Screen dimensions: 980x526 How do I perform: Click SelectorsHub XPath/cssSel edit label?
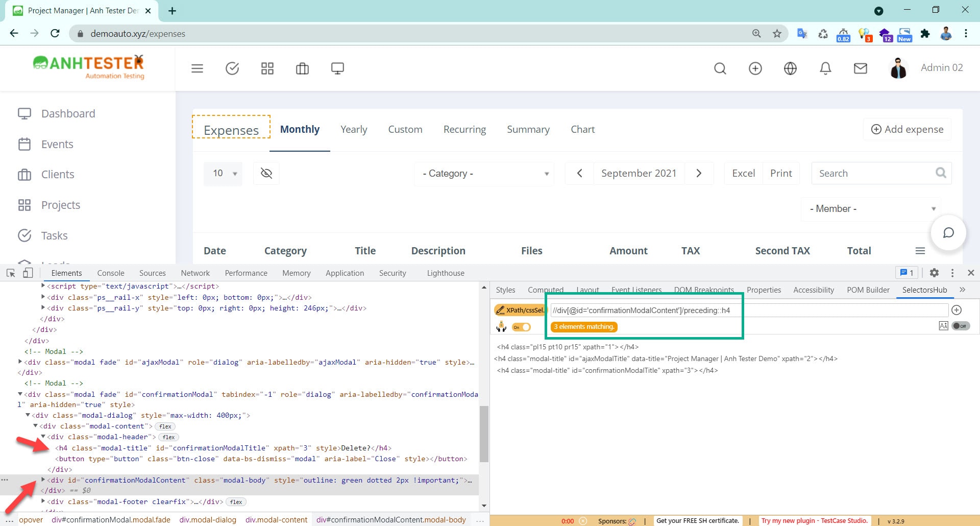(520, 310)
